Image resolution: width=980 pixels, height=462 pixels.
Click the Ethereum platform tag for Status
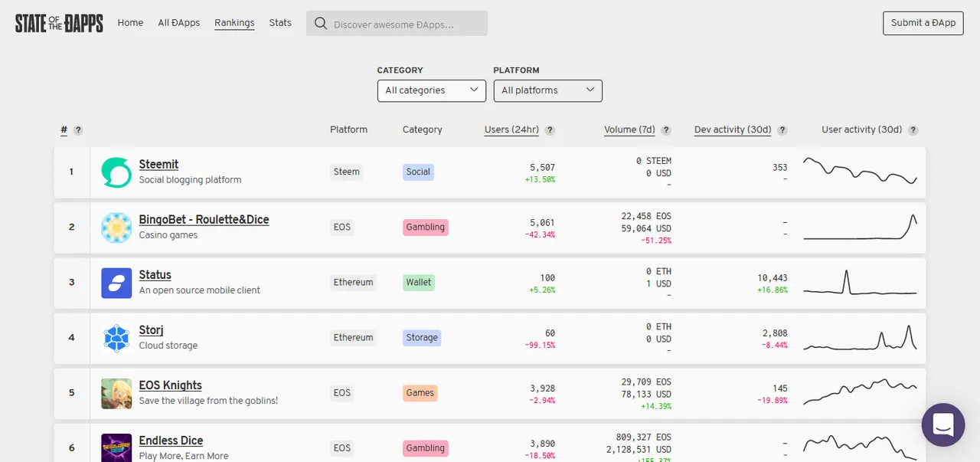[353, 282]
